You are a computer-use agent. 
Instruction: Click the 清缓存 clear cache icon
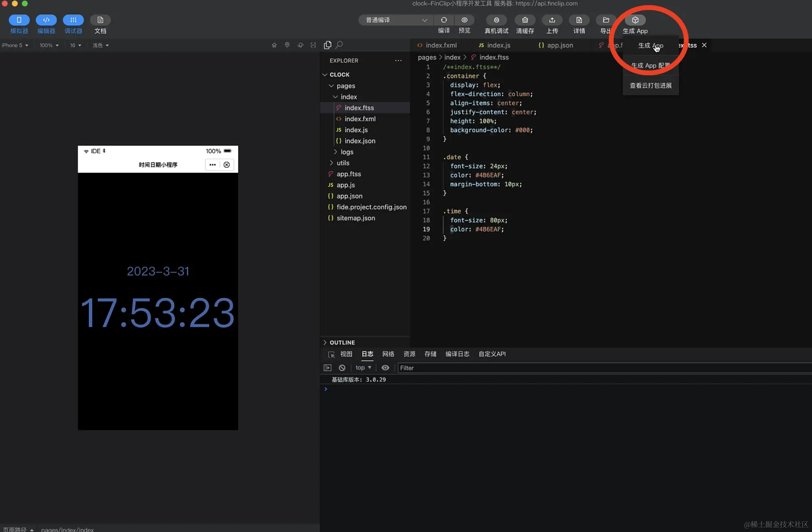(524, 20)
